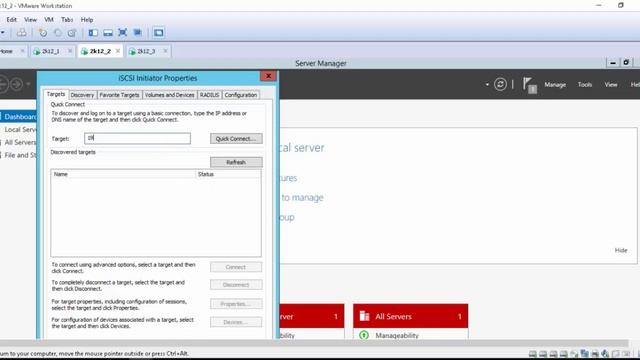
Task: Click Manageability under All Servers tile
Action: [x=397, y=336]
